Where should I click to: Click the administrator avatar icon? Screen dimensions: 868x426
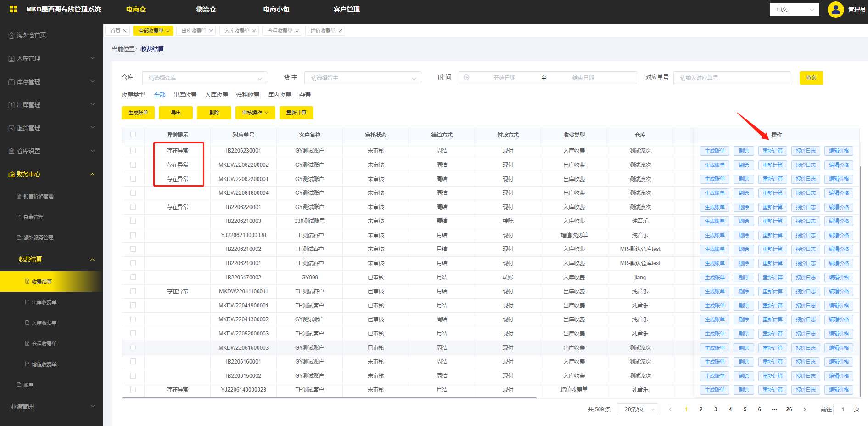835,9
